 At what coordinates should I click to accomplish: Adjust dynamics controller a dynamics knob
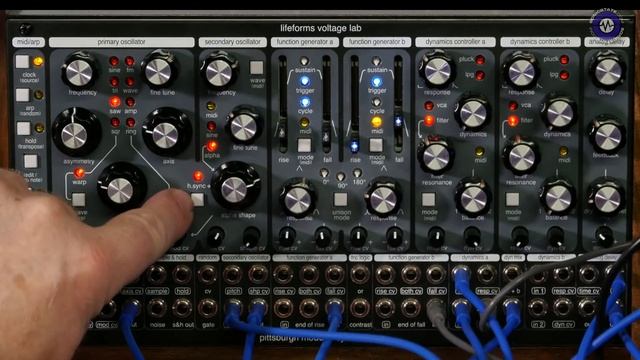pyautogui.click(x=473, y=114)
